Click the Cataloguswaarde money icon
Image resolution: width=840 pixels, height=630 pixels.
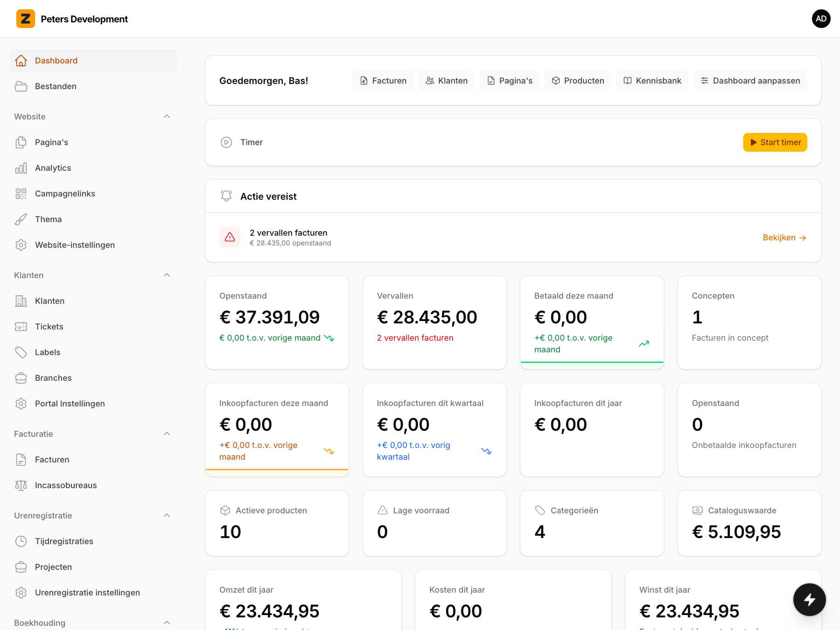[x=697, y=511]
